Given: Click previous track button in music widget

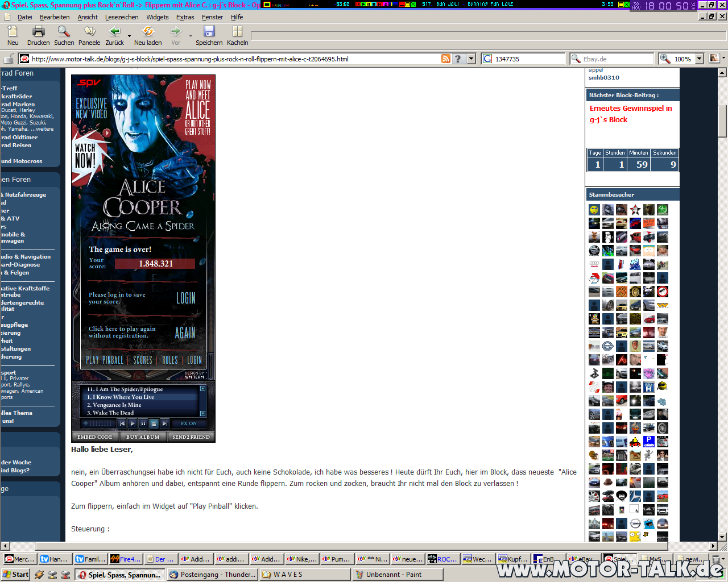Looking at the screenshot, I should tap(122, 423).
